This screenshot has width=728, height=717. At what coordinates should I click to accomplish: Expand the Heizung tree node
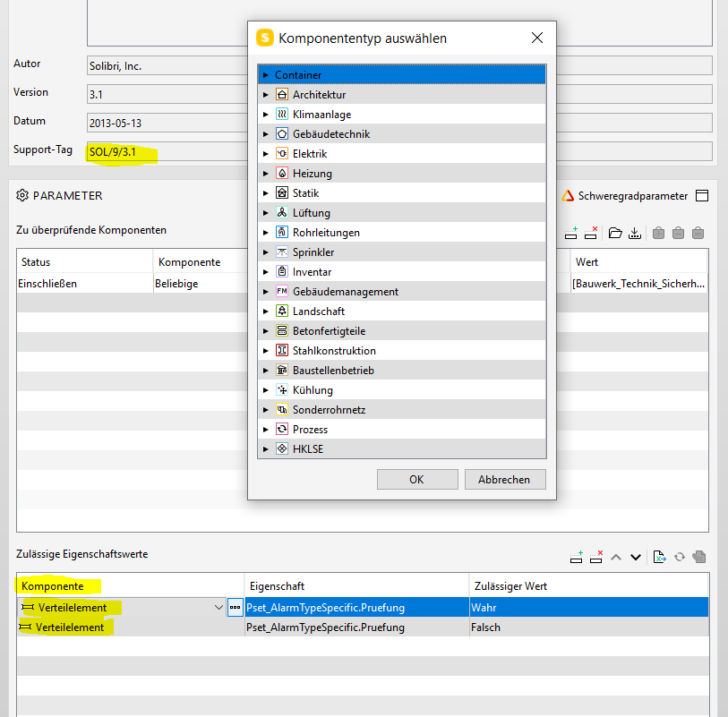click(x=266, y=173)
